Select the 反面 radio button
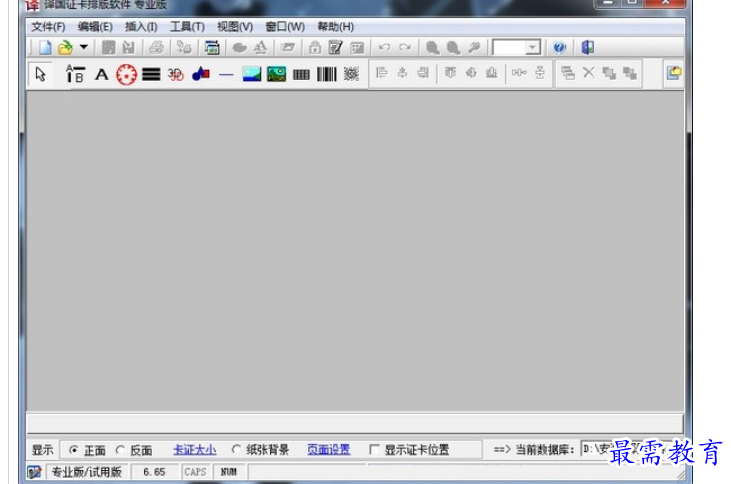Screen dimensions: 731x484 (120, 450)
